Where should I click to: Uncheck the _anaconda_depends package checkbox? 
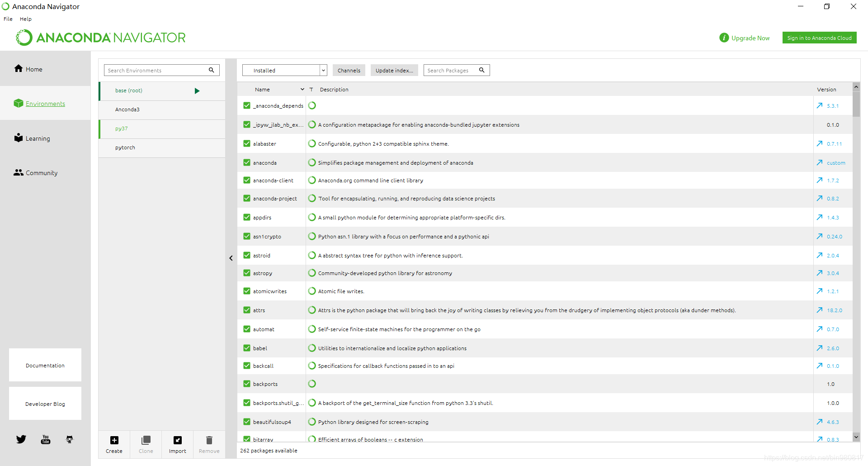click(x=247, y=105)
